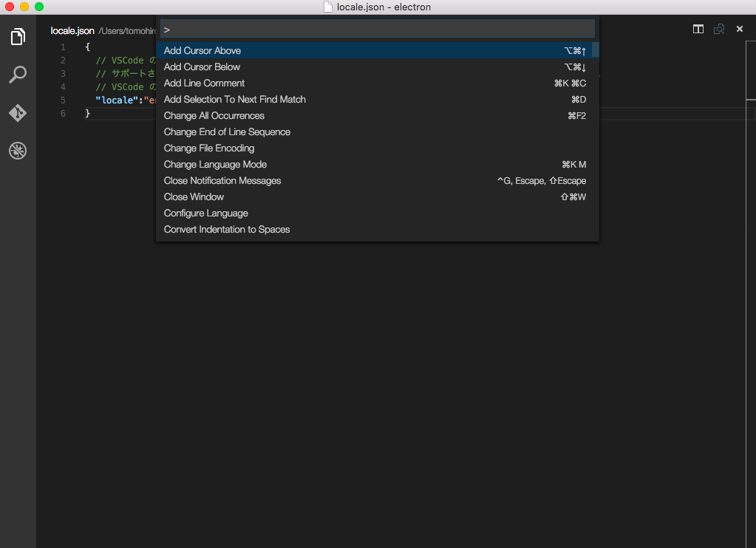Click the document icon in window title
The height and width of the screenshot is (548, 756).
(328, 7)
